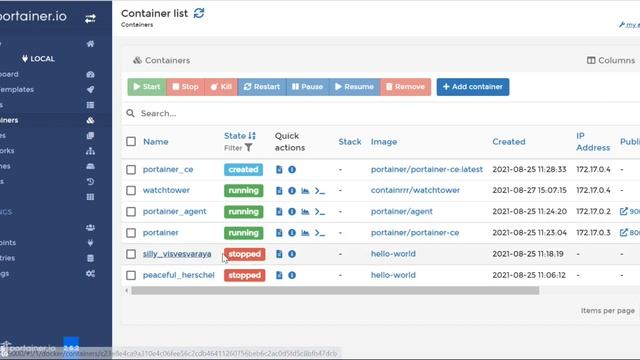
Task: Click the Restart button
Action: click(x=262, y=87)
